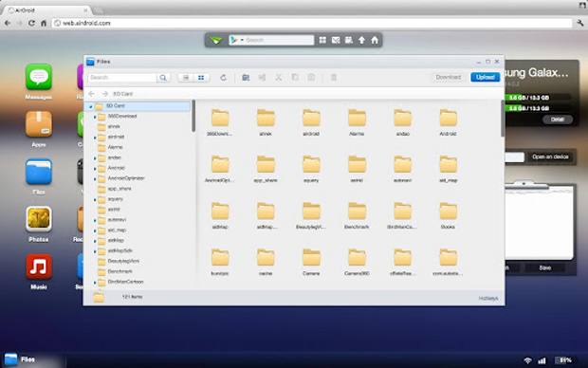The height and width of the screenshot is (368, 588).
Task: Click the Files item on the taskbar
Action: tap(20, 359)
